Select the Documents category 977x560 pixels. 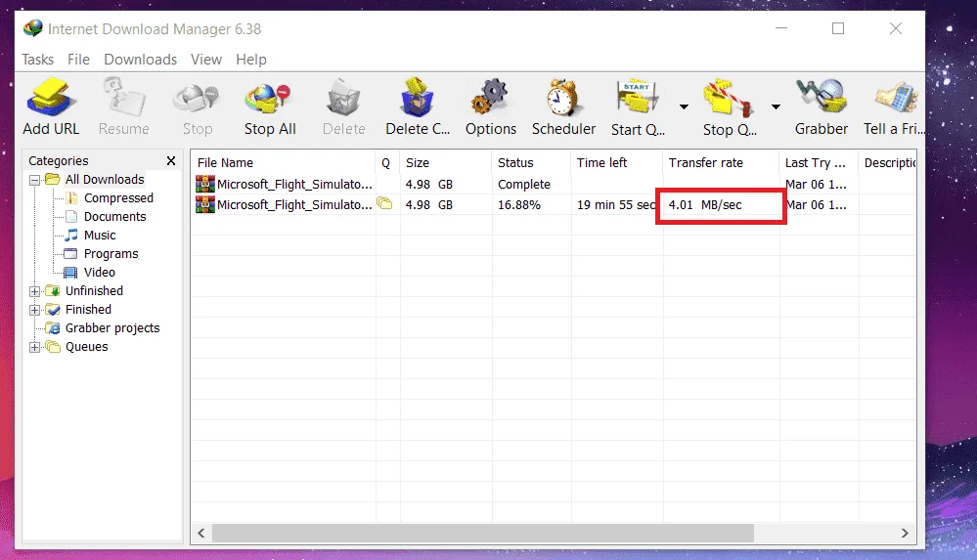click(x=114, y=217)
